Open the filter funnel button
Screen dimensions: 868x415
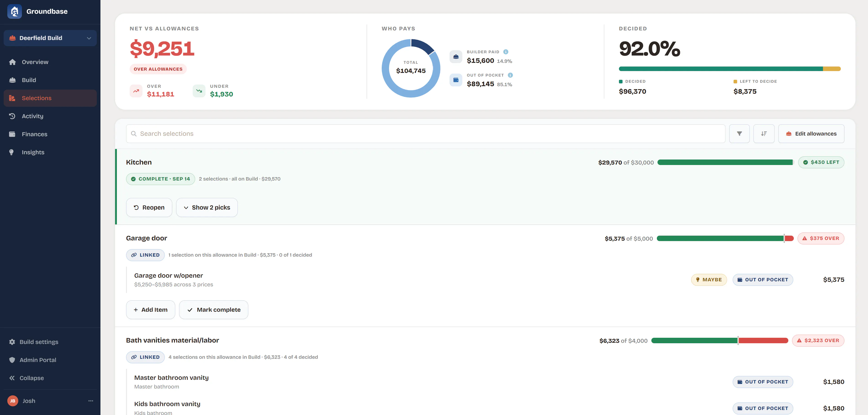point(739,134)
